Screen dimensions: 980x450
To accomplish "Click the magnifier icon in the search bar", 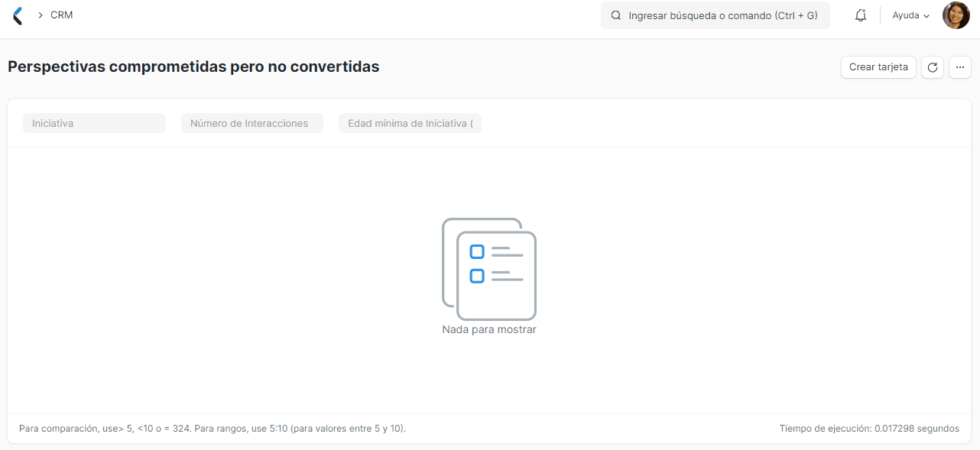I will tap(616, 15).
